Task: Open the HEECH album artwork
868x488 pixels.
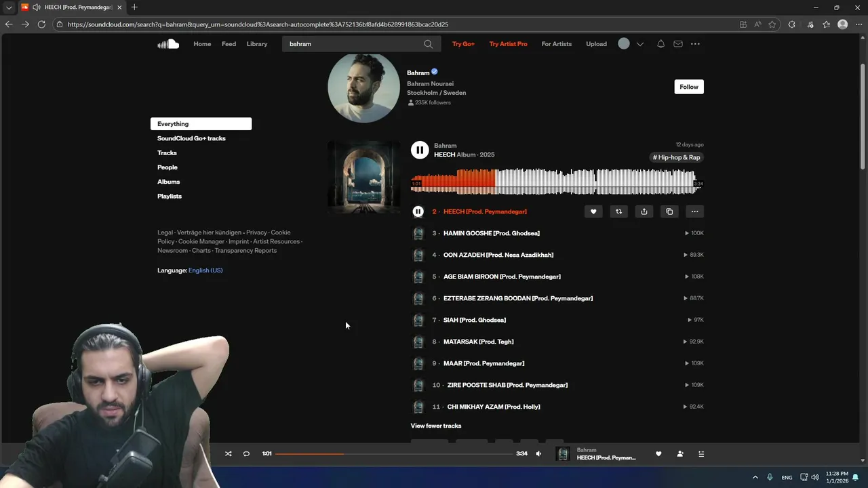Action: 363,177
